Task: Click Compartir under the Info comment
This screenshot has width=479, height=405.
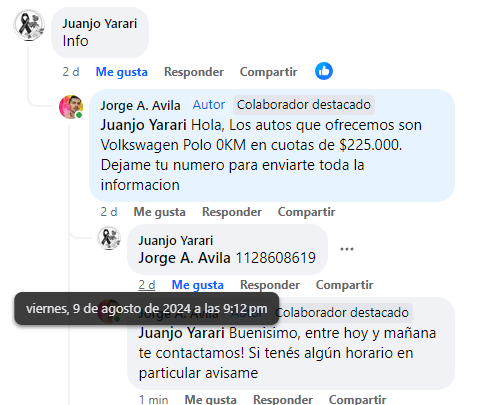Action: tap(269, 72)
